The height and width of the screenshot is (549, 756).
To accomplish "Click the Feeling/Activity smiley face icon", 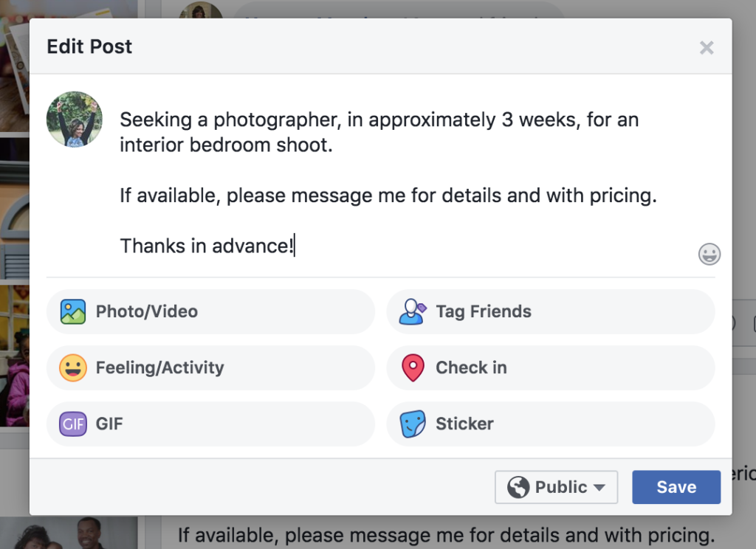I will tap(73, 367).
